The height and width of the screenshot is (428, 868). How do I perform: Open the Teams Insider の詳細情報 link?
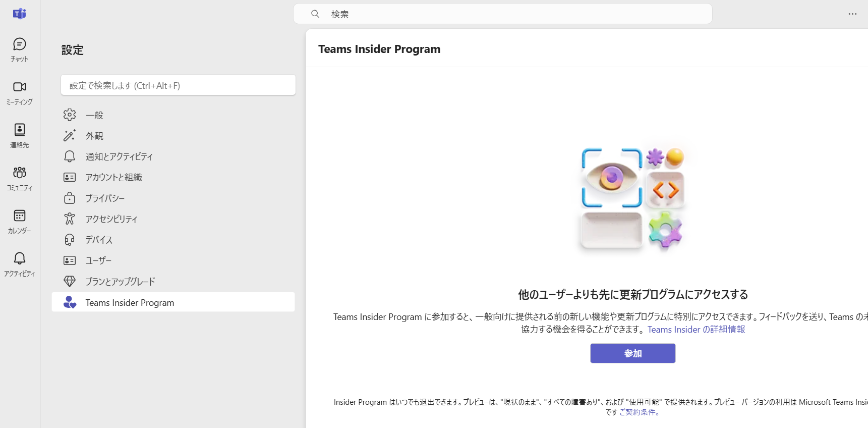click(696, 329)
